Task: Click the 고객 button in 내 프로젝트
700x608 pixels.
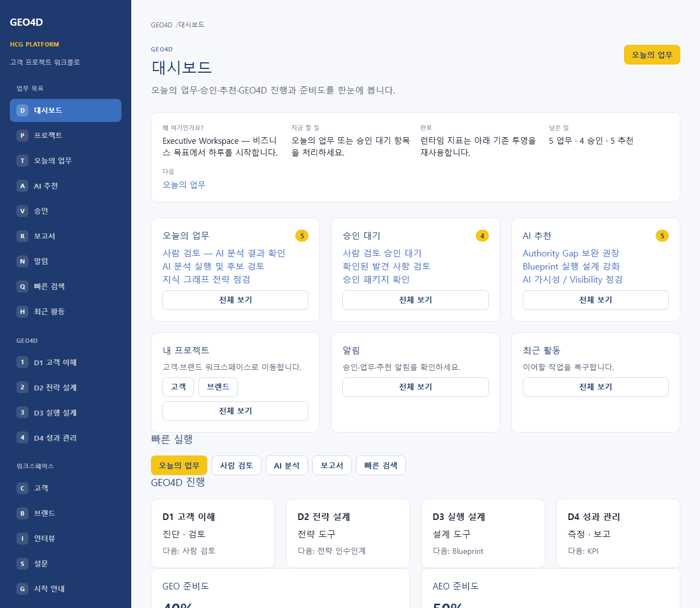Action: pos(178,387)
